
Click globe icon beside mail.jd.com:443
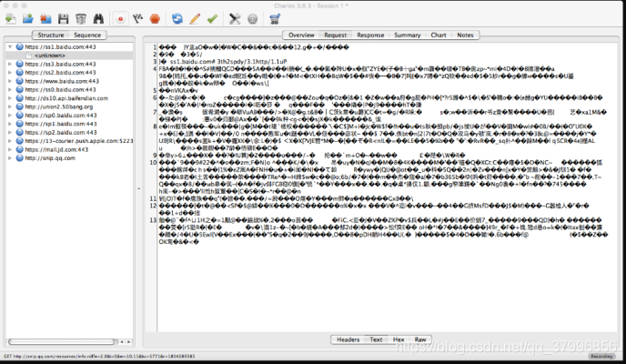pyautogui.click(x=20, y=149)
